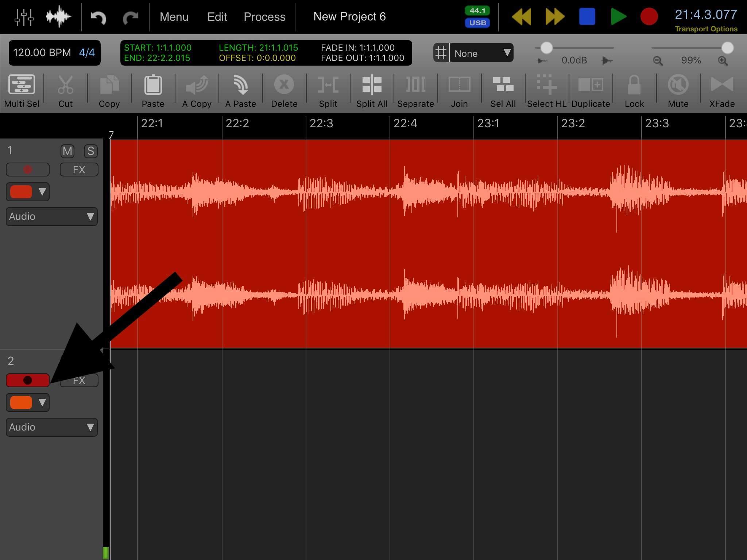Click the waveform editor icon
The image size is (747, 560).
(x=58, y=17)
